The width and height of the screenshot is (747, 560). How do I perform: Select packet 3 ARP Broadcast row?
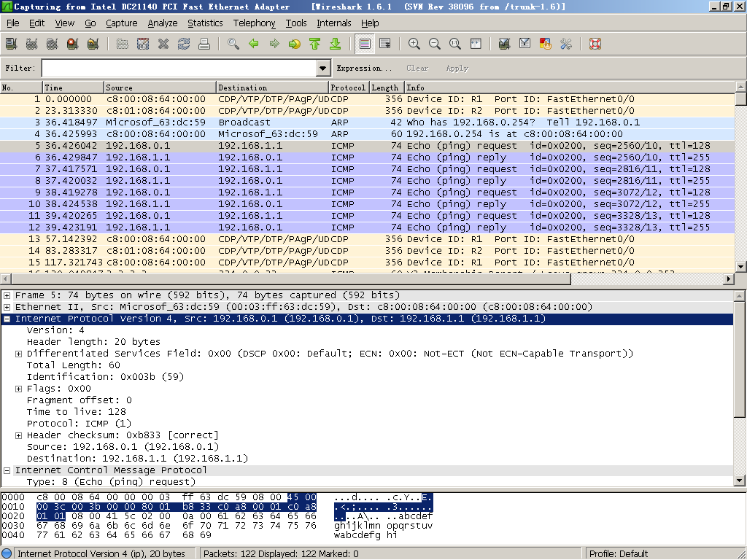pos(367,122)
